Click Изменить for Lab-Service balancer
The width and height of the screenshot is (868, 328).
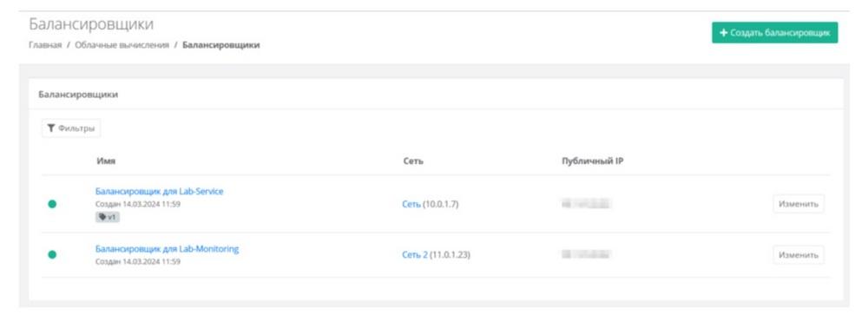[799, 204]
